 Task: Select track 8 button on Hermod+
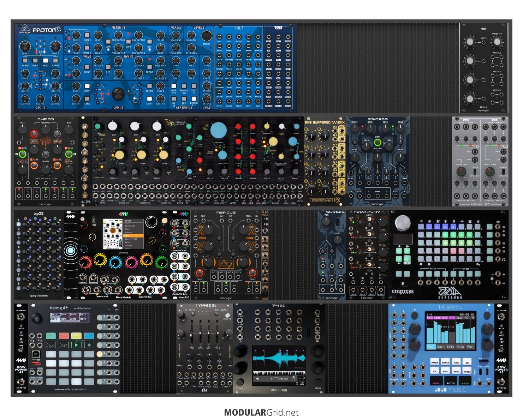coord(100,381)
